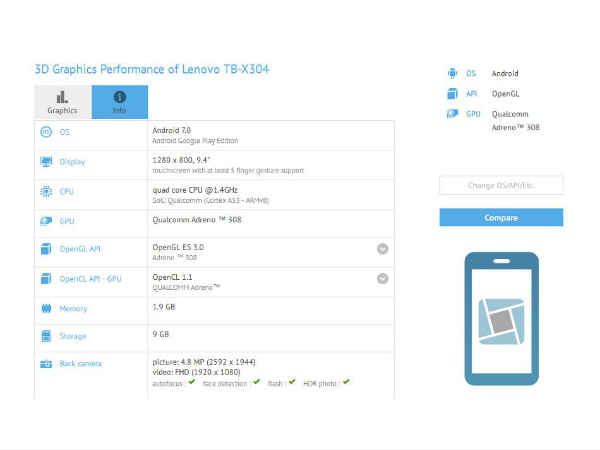The image size is (600, 450).
Task: Click the '1.9 GB' memory value
Action: (164, 307)
